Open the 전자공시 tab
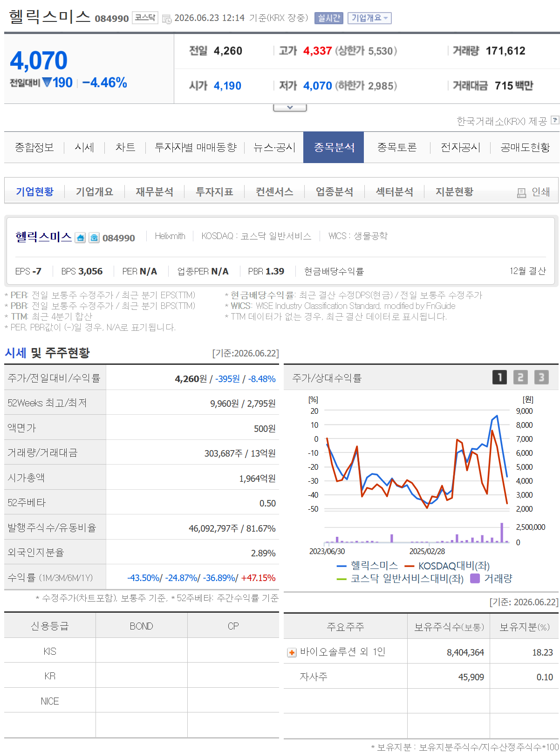Image resolution: width=560 pixels, height=753 pixels. click(460, 147)
